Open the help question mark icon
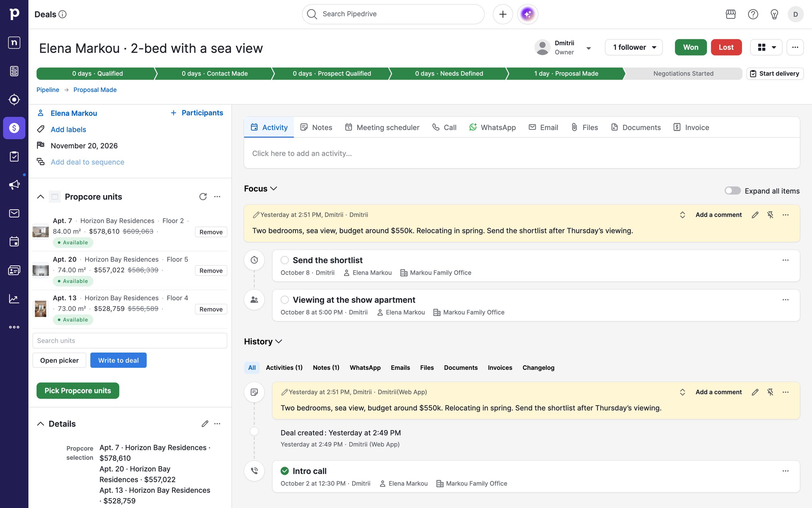 (x=753, y=14)
